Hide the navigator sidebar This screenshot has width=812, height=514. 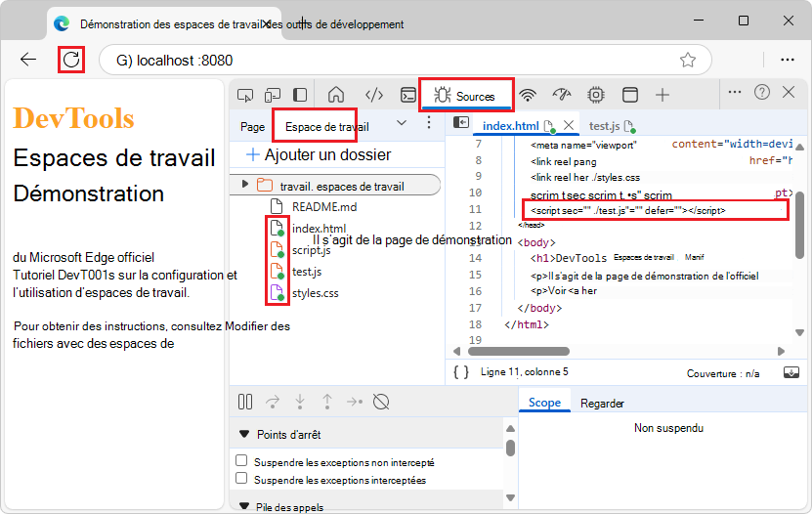[x=461, y=123]
